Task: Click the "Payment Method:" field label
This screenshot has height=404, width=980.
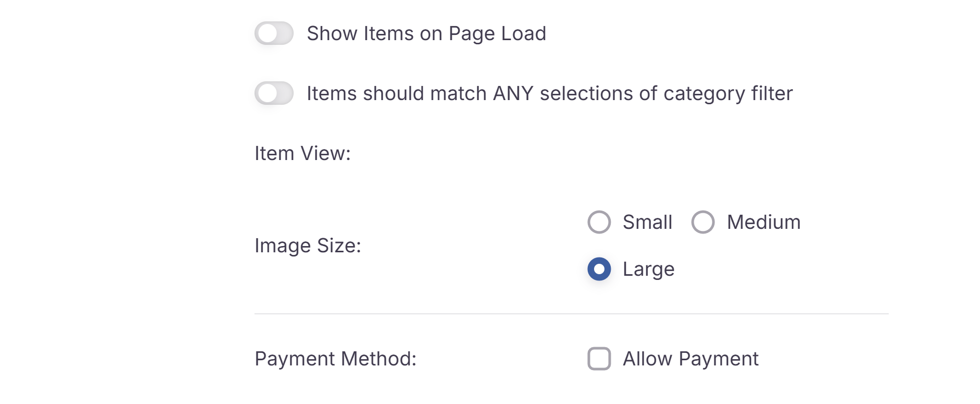Action: [335, 359]
